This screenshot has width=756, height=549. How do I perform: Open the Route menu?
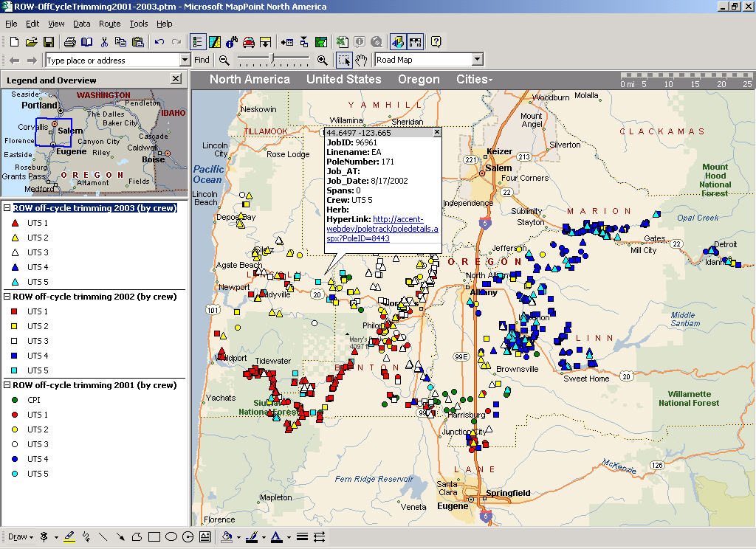pyautogui.click(x=109, y=24)
